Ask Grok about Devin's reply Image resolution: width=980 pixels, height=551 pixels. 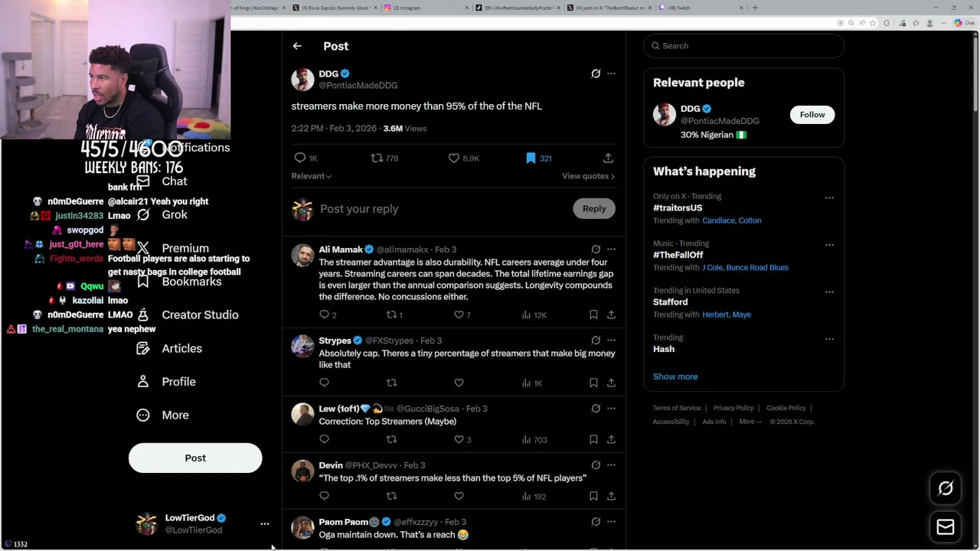pyautogui.click(x=596, y=465)
